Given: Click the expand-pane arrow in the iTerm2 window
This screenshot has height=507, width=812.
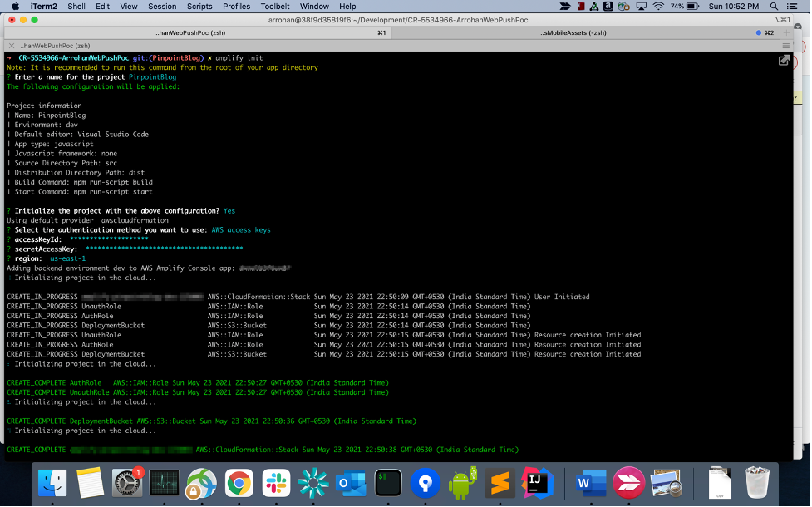Looking at the screenshot, I should click(782, 60).
